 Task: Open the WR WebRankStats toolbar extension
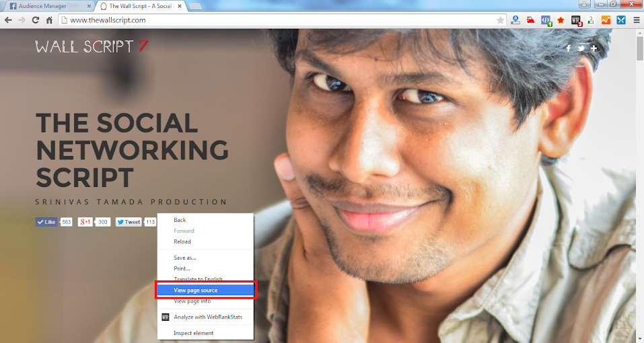576,21
